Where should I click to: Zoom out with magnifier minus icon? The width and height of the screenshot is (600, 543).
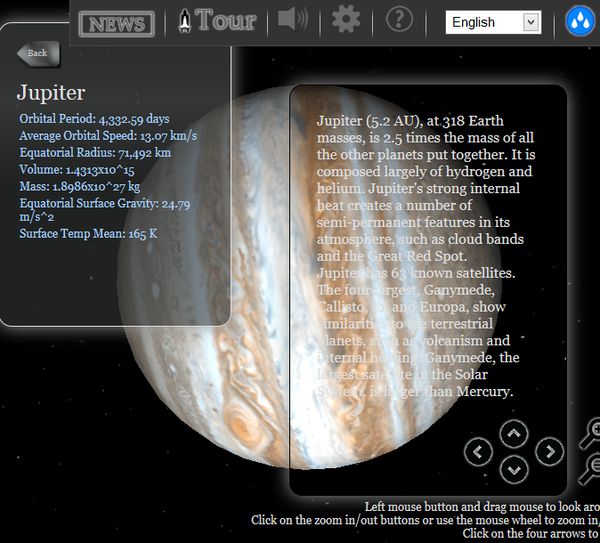[x=591, y=468]
